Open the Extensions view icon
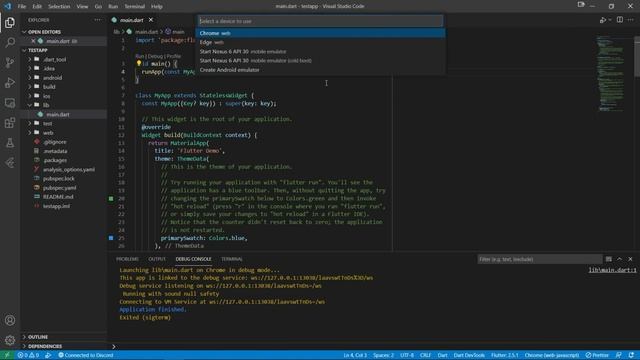Screen dimensions: 640x360 10,122
